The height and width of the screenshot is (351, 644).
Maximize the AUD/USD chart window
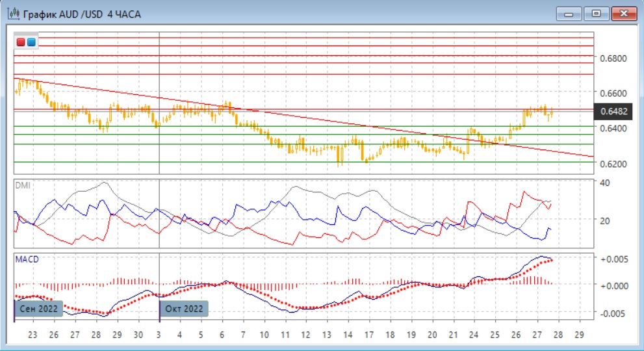coord(595,14)
